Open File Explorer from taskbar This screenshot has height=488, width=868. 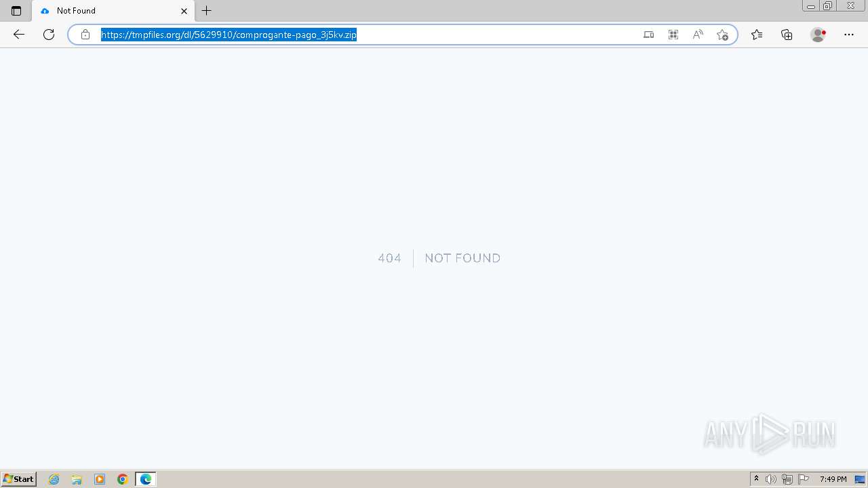[x=77, y=479]
